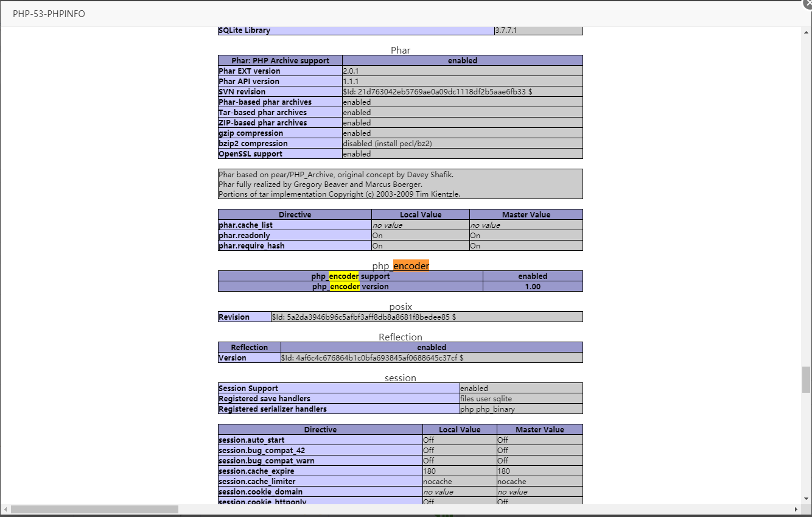Image resolution: width=812 pixels, height=517 pixels.
Task: Select SQLite version value 3.7.7.1
Action: point(506,30)
